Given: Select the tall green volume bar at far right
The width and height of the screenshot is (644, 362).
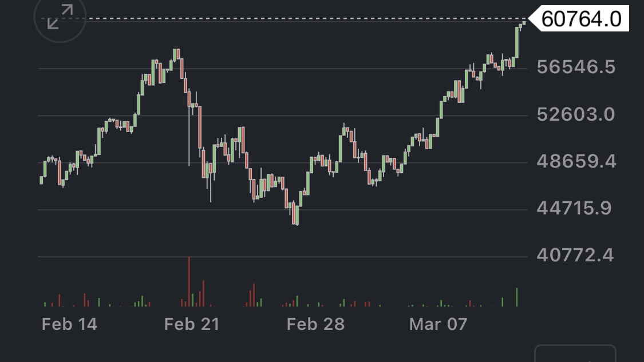Looking at the screenshot, I should click(x=517, y=297).
